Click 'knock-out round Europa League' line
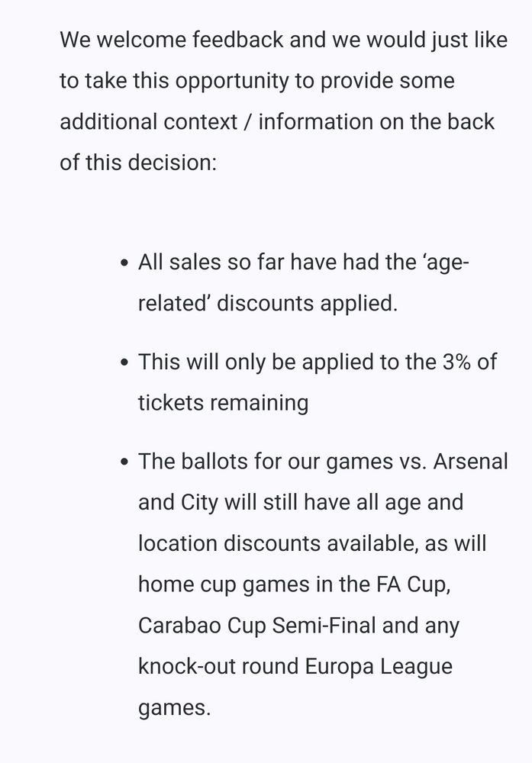This screenshot has height=763, width=532. click(x=295, y=667)
